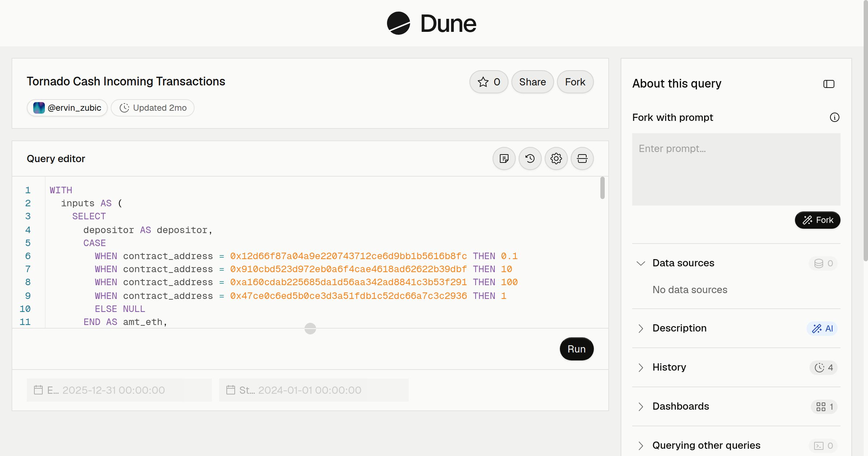Image resolution: width=868 pixels, height=456 pixels.
Task: Click the @ervin_zubic avatar image
Action: point(39,108)
